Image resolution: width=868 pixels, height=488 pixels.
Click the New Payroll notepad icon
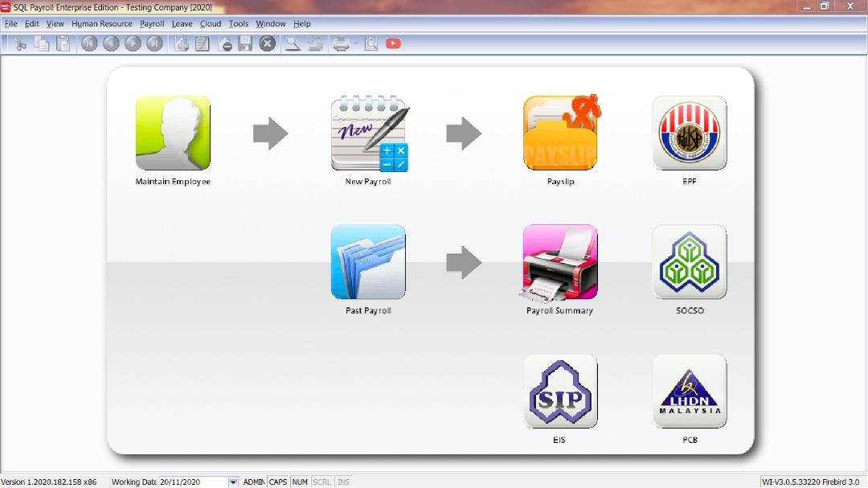click(369, 133)
